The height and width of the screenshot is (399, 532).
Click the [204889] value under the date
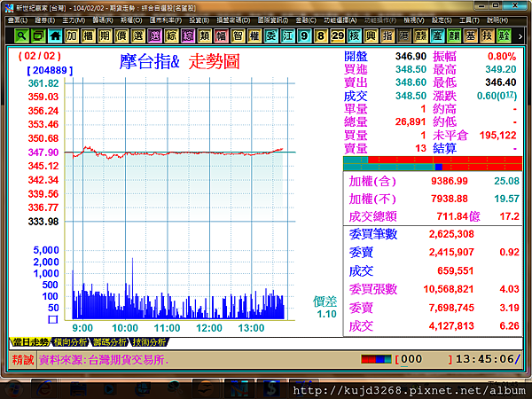pyautogui.click(x=50, y=70)
